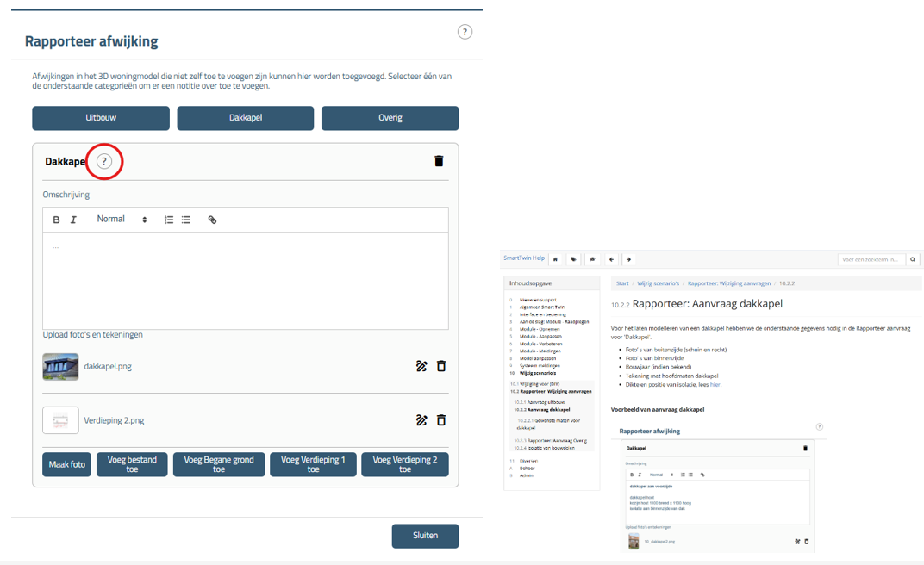Delete the Dakkapel report card
Viewport: 924px width, 565px height.
[x=439, y=161]
